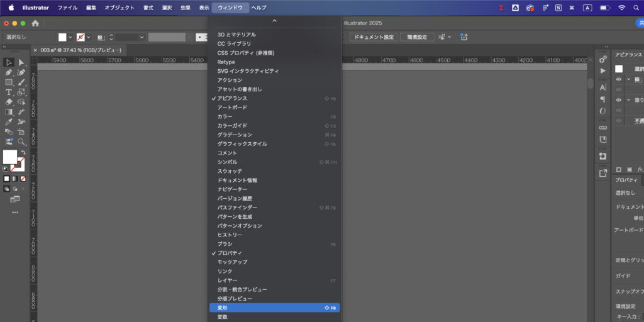Click the 環境設定 button
The image size is (644, 322).
pos(418,37)
